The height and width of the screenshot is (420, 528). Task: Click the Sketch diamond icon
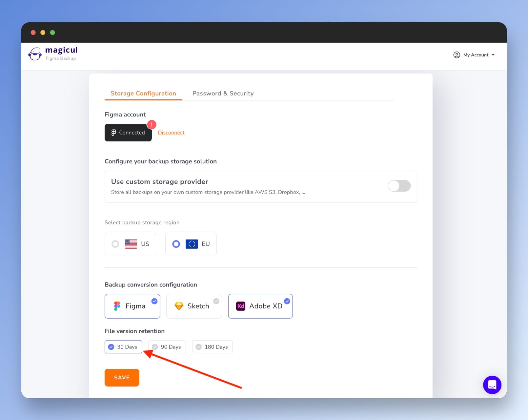[x=179, y=306]
